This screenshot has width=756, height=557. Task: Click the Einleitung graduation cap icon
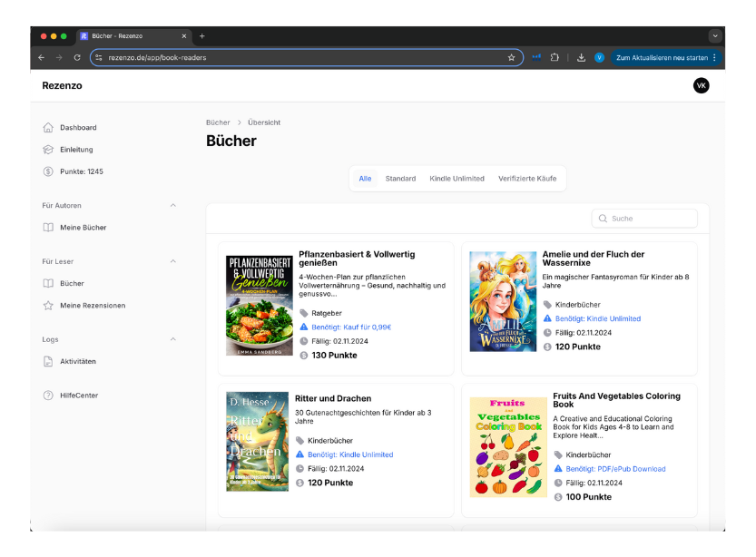coord(48,150)
